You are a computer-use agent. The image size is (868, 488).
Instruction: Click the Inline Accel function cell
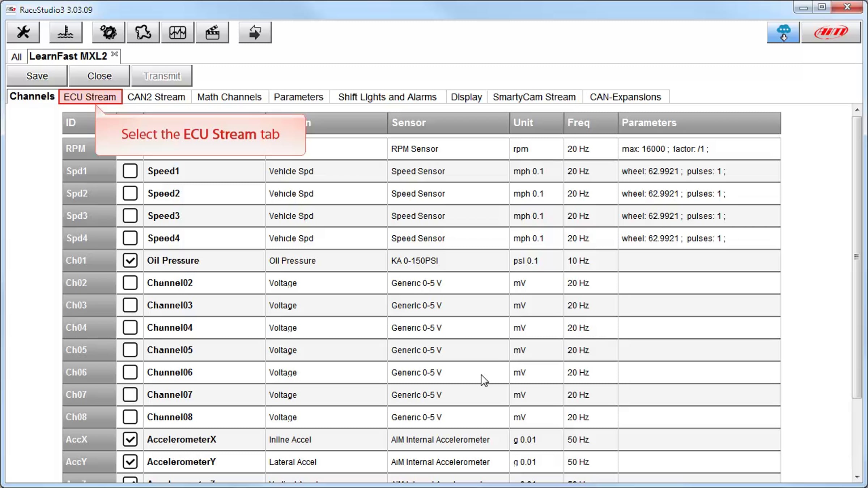point(326,440)
